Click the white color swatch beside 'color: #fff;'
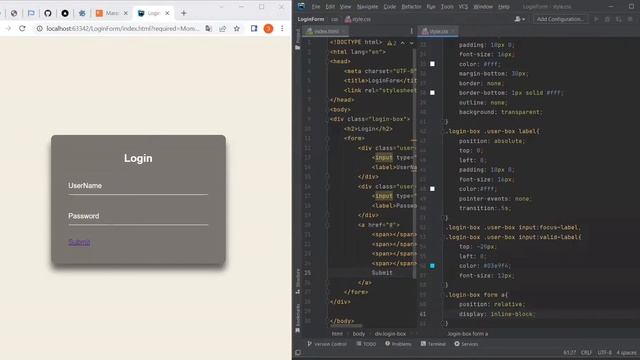This screenshot has height=360, width=640. click(432, 64)
